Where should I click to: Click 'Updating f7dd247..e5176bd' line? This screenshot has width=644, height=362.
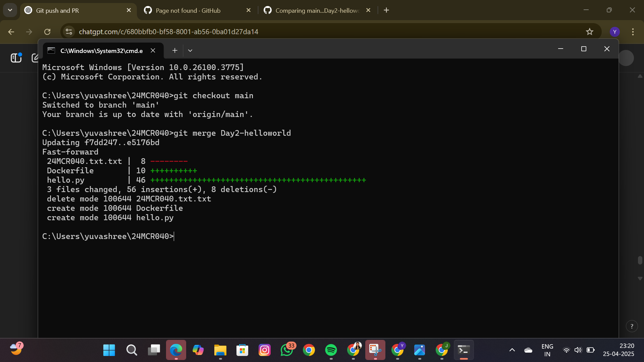click(x=101, y=142)
